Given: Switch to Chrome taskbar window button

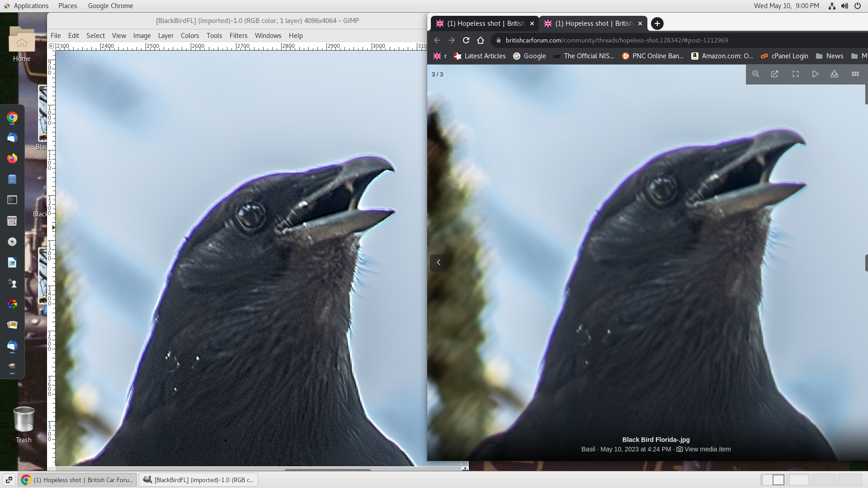Looking at the screenshot, I should [x=77, y=480].
